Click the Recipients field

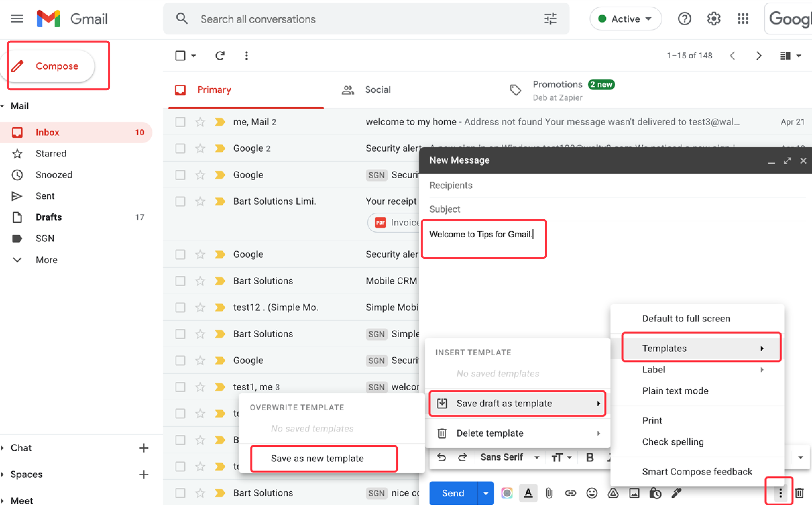pos(617,185)
